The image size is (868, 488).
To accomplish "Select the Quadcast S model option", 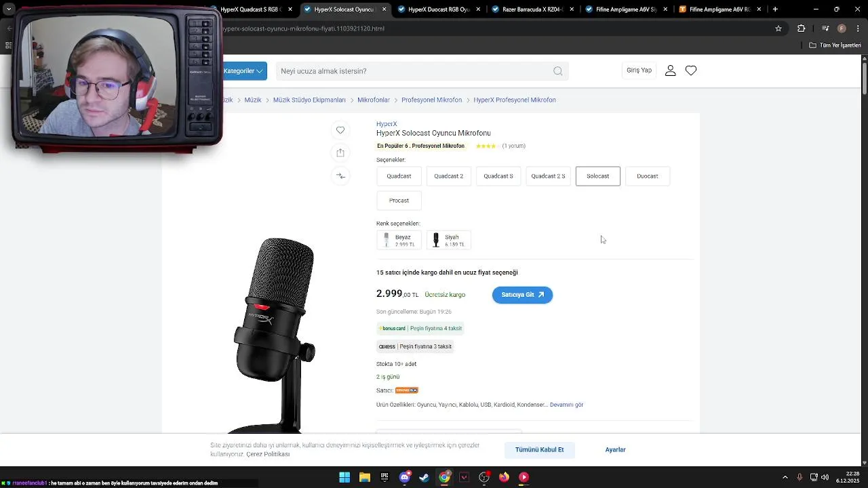I will pyautogui.click(x=498, y=176).
